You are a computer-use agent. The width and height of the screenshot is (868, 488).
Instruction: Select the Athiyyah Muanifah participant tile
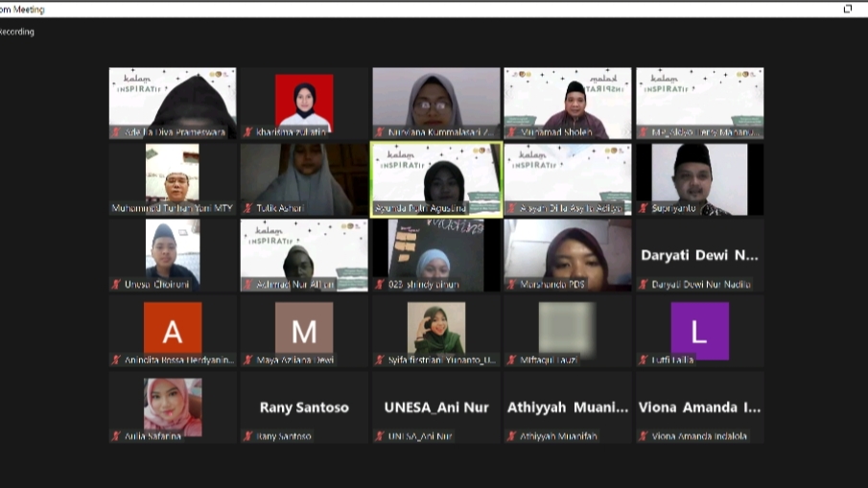(568, 407)
